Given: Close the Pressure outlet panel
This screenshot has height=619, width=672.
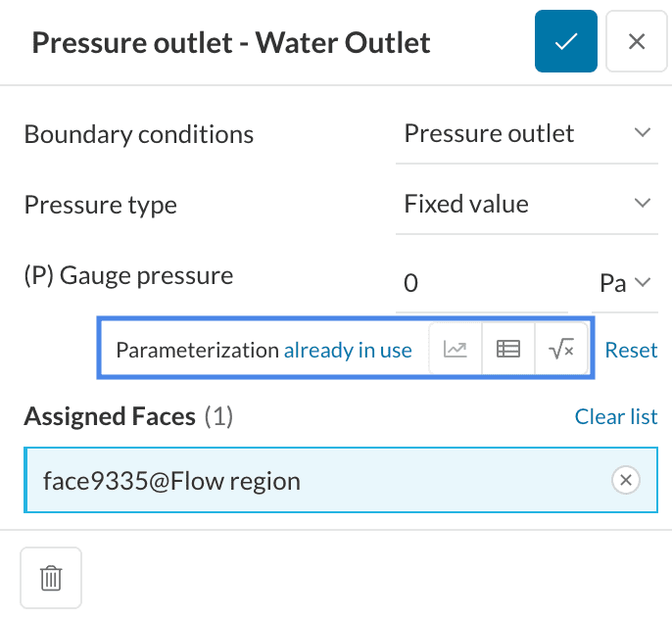Looking at the screenshot, I should (x=637, y=42).
